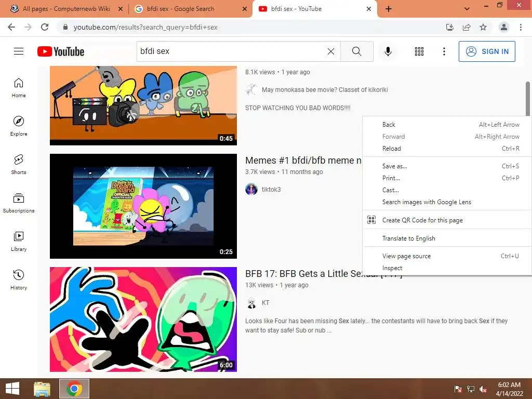Choose Print... in the context menu
The image size is (532, 399).
[447, 178]
